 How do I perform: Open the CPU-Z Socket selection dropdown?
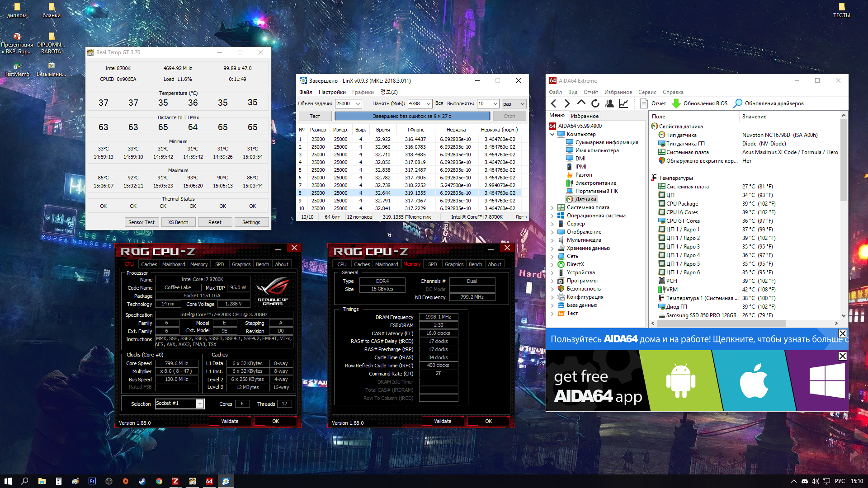tap(199, 404)
